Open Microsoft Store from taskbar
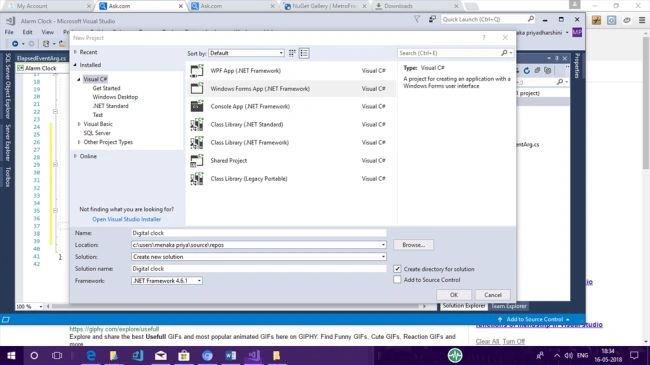Image resolution: width=650 pixels, height=365 pixels. coord(184,355)
